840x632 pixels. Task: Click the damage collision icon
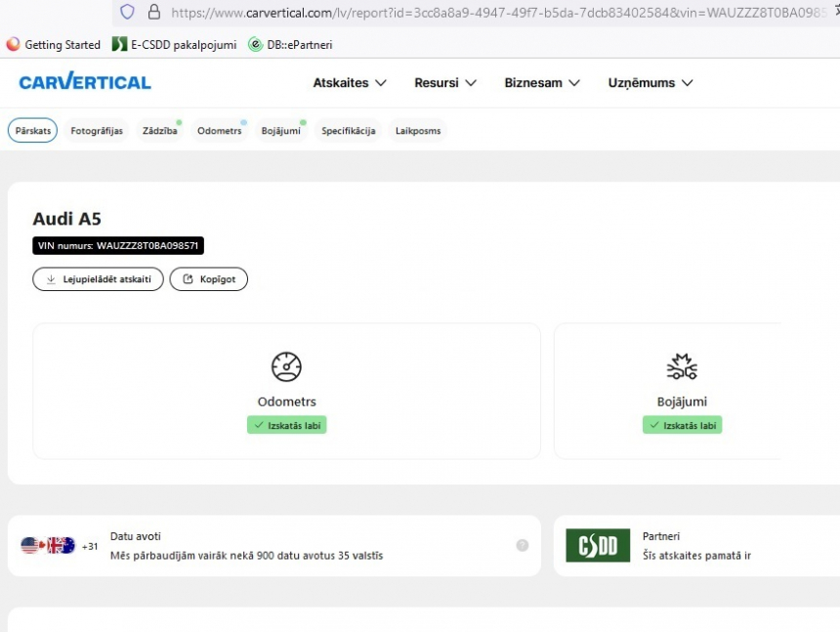pyautogui.click(x=682, y=366)
